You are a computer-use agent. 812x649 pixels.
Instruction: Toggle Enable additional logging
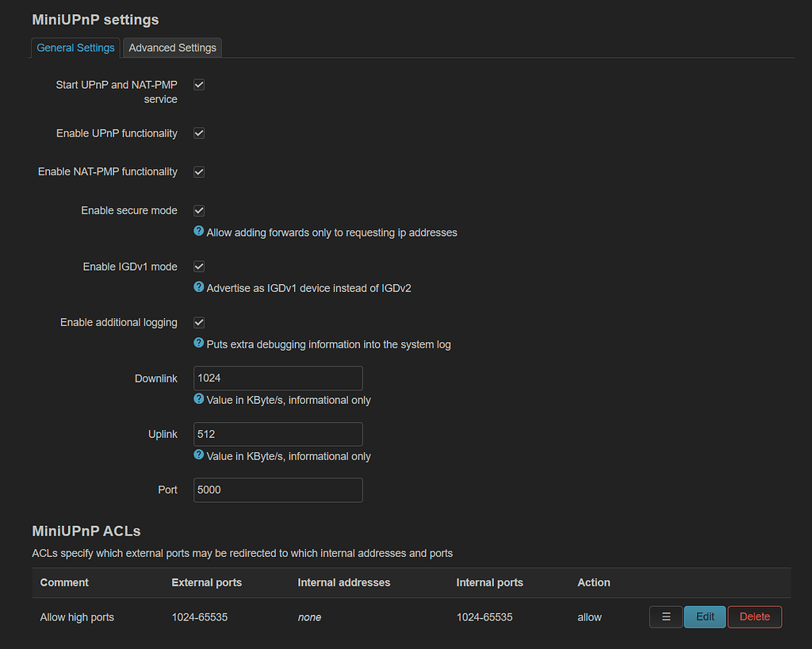(198, 322)
